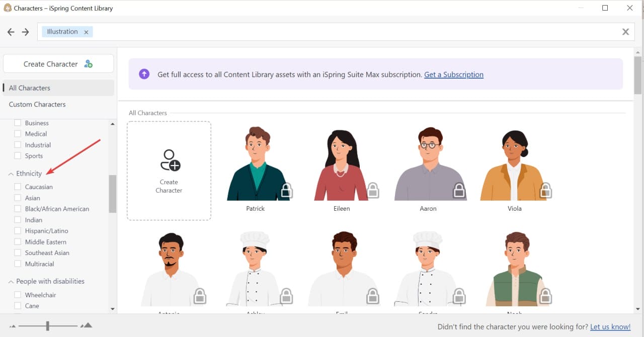Check the Medical category filter
The width and height of the screenshot is (644, 337).
[x=18, y=133]
